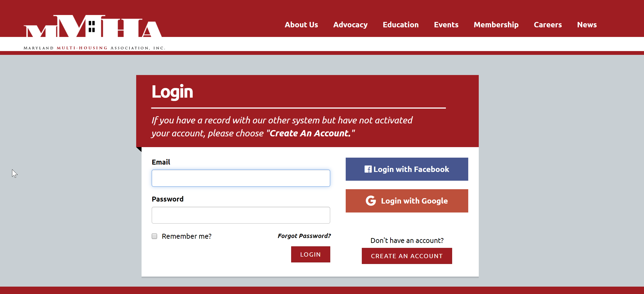Viewport: 644px width, 294px height.
Task: Click the Forgot Password link
Action: pyautogui.click(x=304, y=236)
